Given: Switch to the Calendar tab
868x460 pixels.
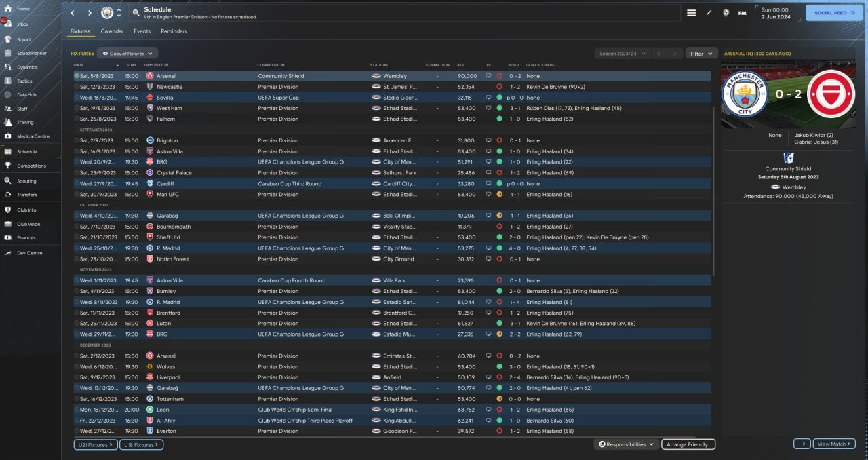Looking at the screenshot, I should click(112, 31).
